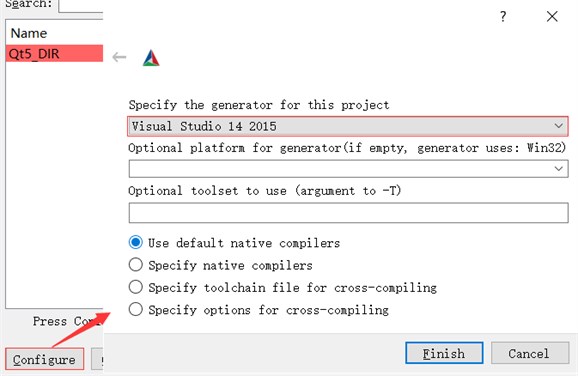Screen dimensions: 578x376
Task: Click the Configure button
Action: tap(45, 359)
